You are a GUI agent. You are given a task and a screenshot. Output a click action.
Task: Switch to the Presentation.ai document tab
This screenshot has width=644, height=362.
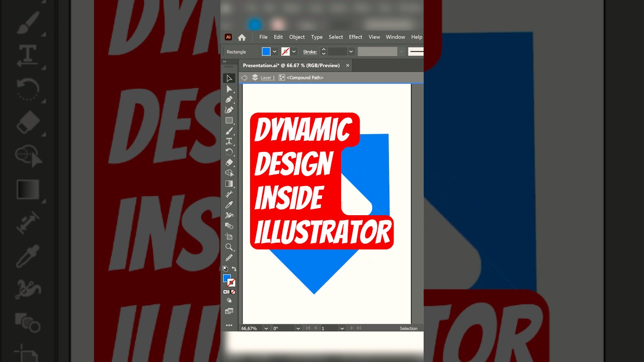pyautogui.click(x=291, y=65)
